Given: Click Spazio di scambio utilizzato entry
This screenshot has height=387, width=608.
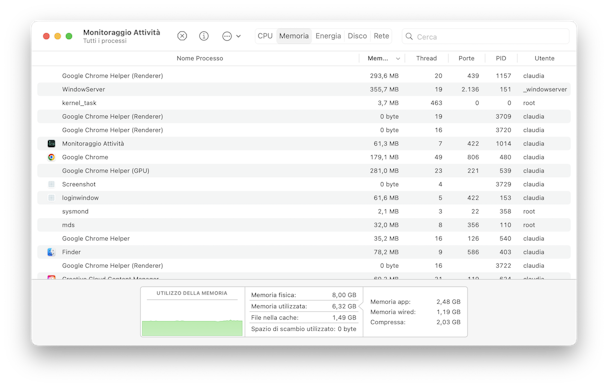Looking at the screenshot, I should pos(303,329).
